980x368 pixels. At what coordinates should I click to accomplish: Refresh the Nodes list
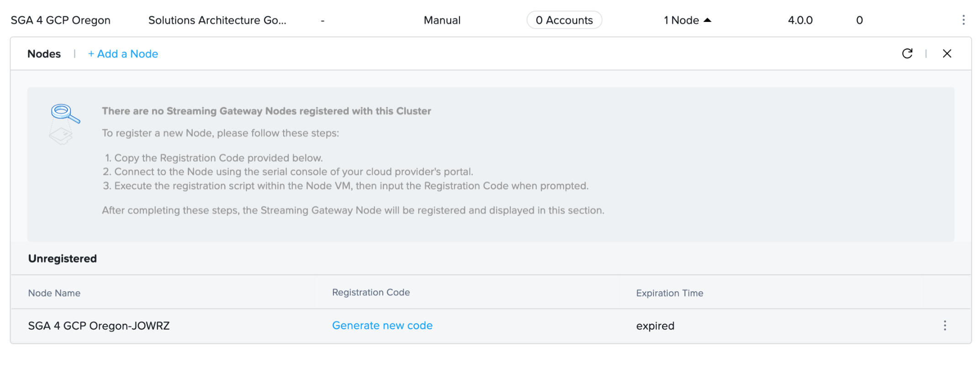(x=907, y=54)
